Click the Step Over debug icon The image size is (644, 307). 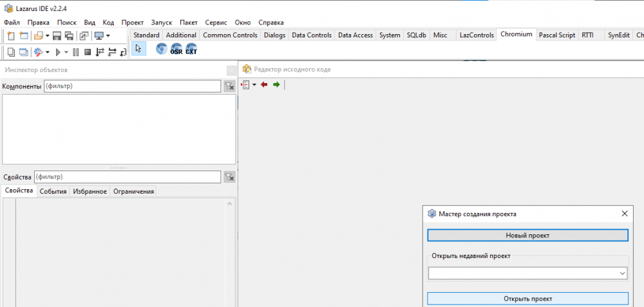tap(111, 52)
